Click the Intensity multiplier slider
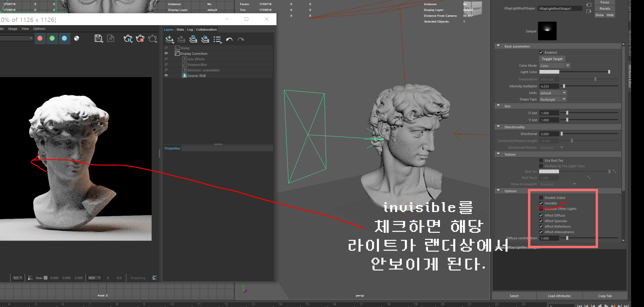 [x=590, y=86]
